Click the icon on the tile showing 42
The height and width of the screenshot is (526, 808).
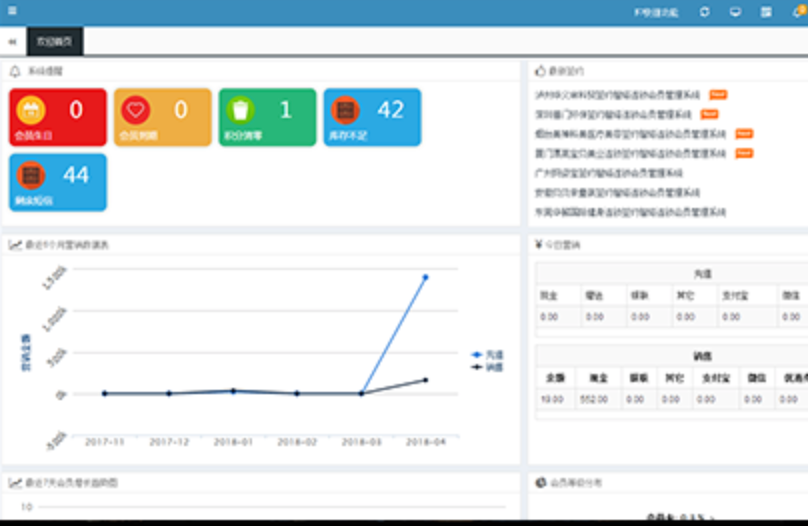click(345, 110)
